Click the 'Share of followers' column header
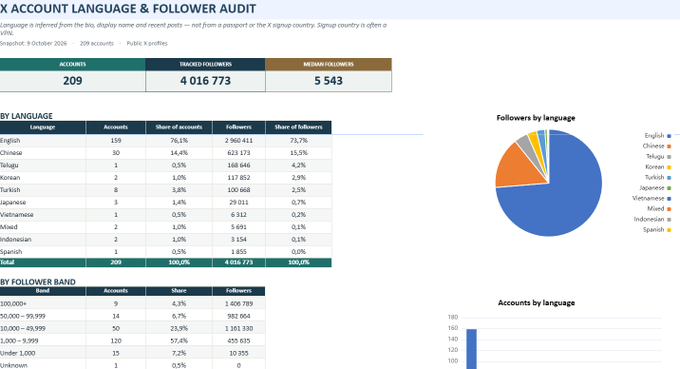 tap(298, 127)
